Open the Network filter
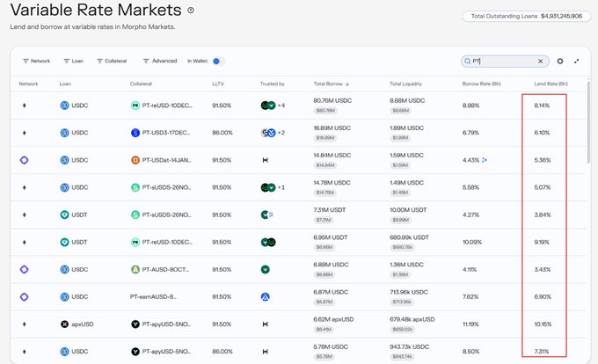This screenshot has width=598, height=364. tap(37, 61)
